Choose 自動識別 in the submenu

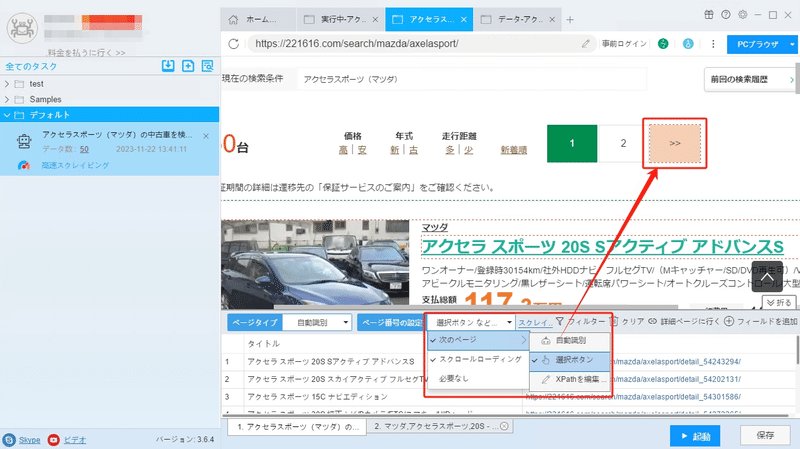(x=570, y=340)
